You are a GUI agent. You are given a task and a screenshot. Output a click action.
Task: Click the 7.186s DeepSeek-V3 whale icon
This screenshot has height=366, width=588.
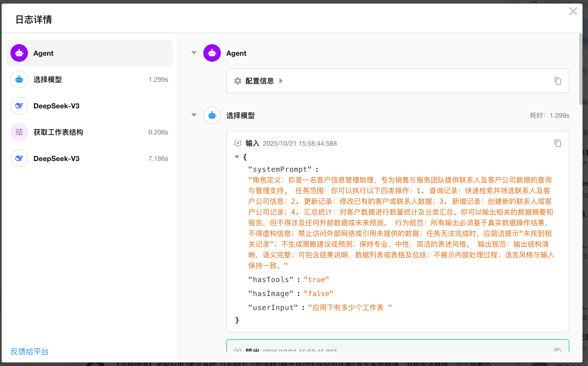(x=19, y=158)
